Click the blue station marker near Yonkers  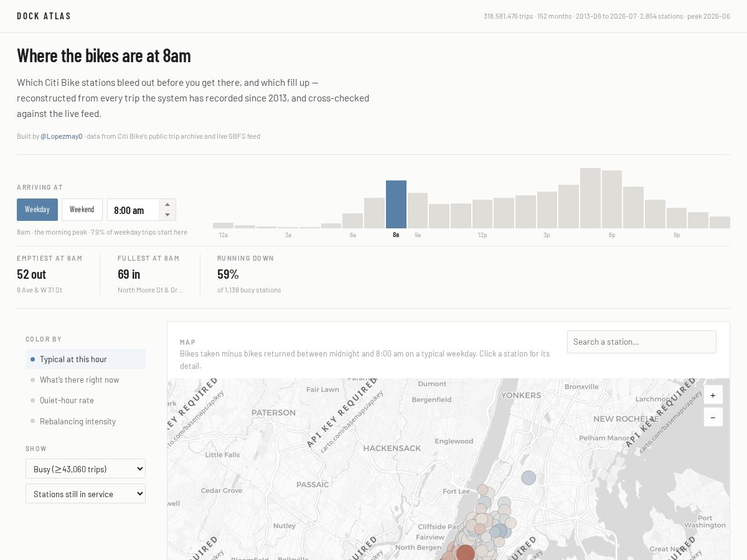click(x=529, y=478)
